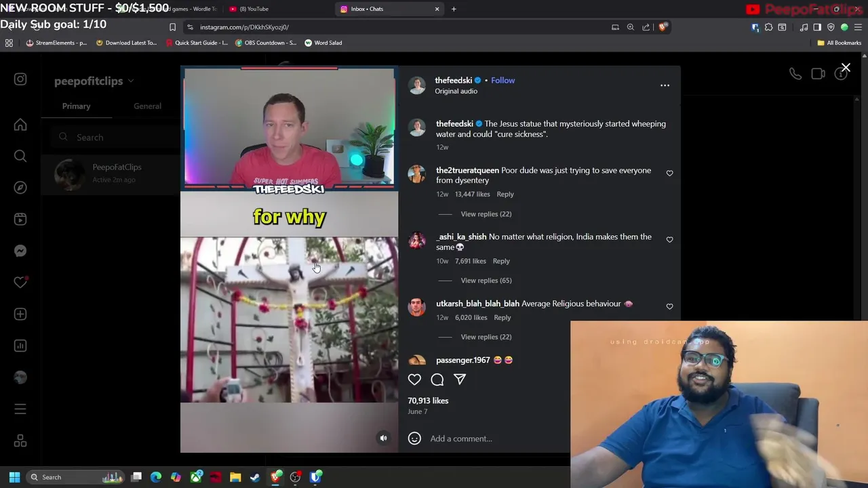868x488 pixels.
Task: Open the emoji picker in comment box
Action: coord(414,439)
